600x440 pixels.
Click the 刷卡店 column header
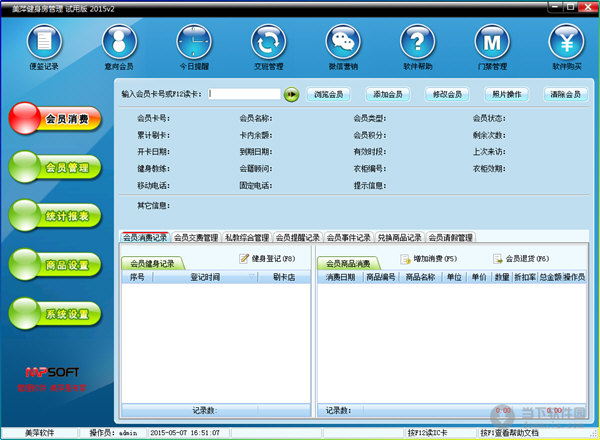coord(284,277)
